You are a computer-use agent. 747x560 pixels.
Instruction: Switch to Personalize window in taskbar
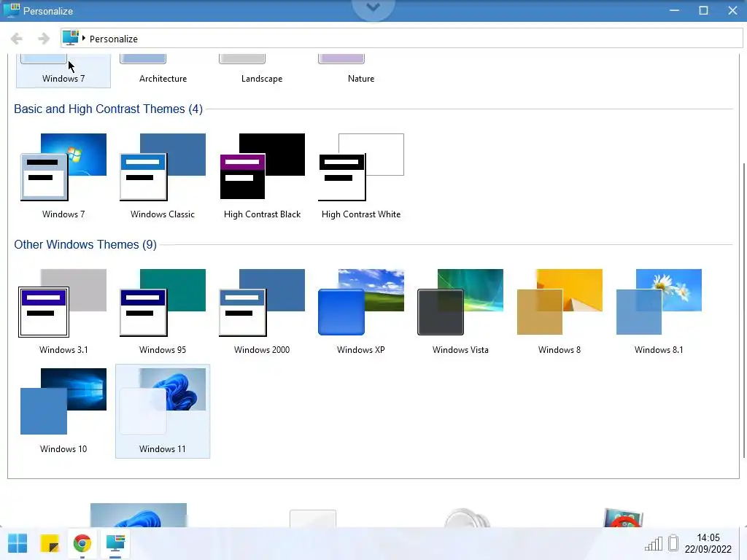pos(115,543)
